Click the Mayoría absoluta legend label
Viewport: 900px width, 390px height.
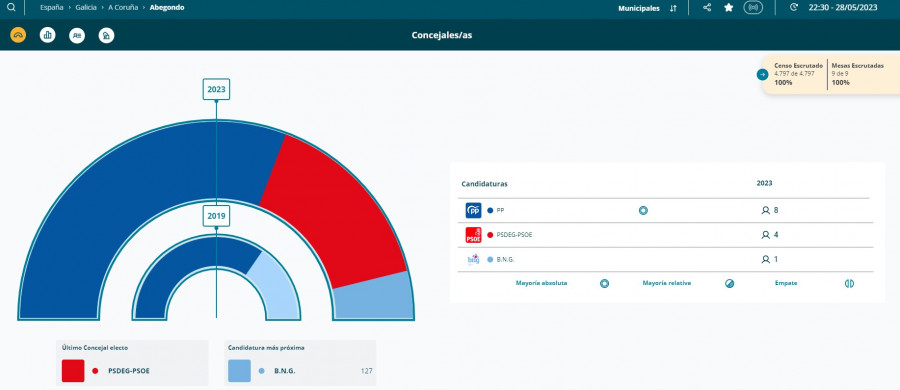541,283
